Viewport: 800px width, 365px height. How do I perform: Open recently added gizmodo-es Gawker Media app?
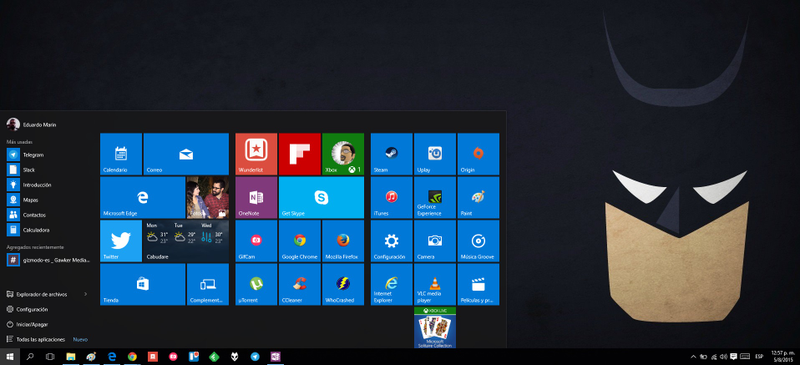48,260
